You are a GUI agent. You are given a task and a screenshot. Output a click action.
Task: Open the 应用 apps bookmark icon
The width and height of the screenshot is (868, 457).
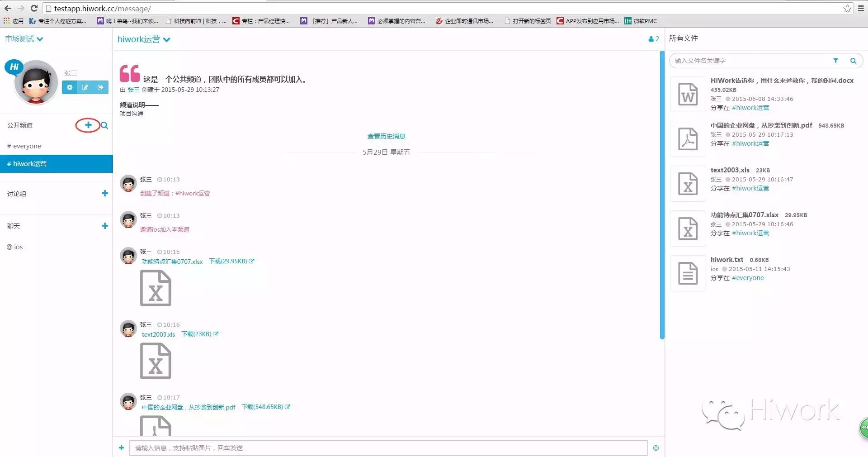click(14, 21)
